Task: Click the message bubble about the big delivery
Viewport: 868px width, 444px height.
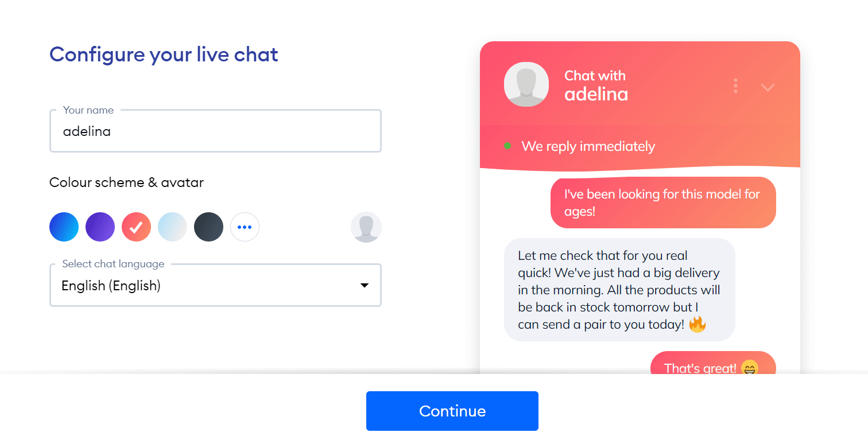Action: [619, 290]
